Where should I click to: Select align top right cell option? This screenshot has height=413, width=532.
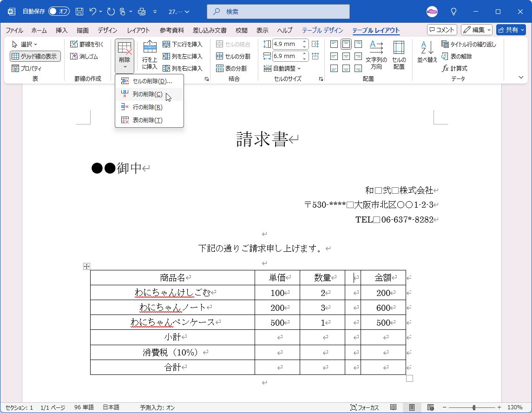(358, 44)
